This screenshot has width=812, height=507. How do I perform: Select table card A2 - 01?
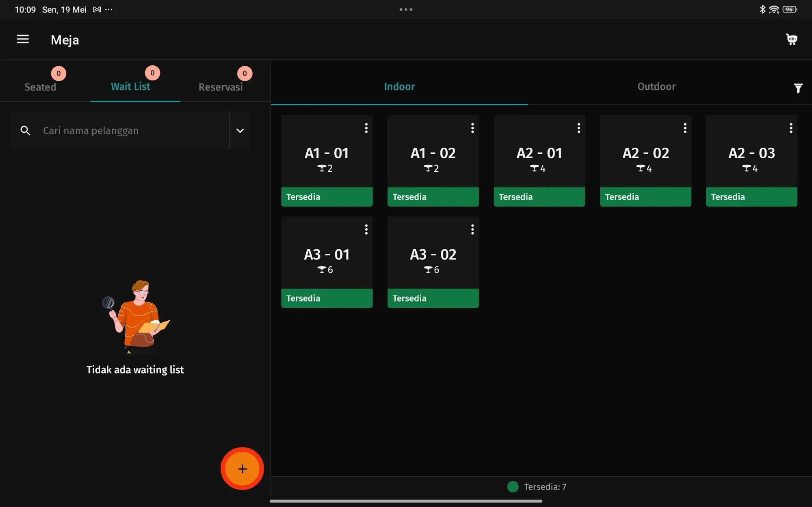(x=539, y=161)
